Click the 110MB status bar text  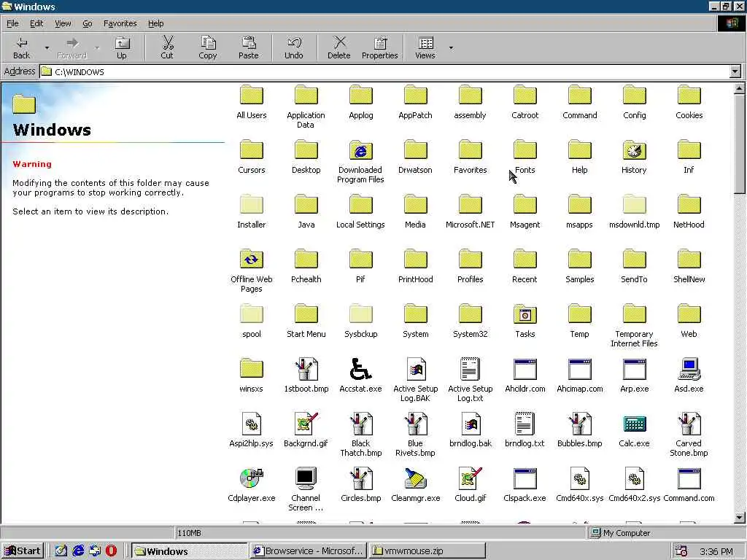pyautogui.click(x=189, y=533)
